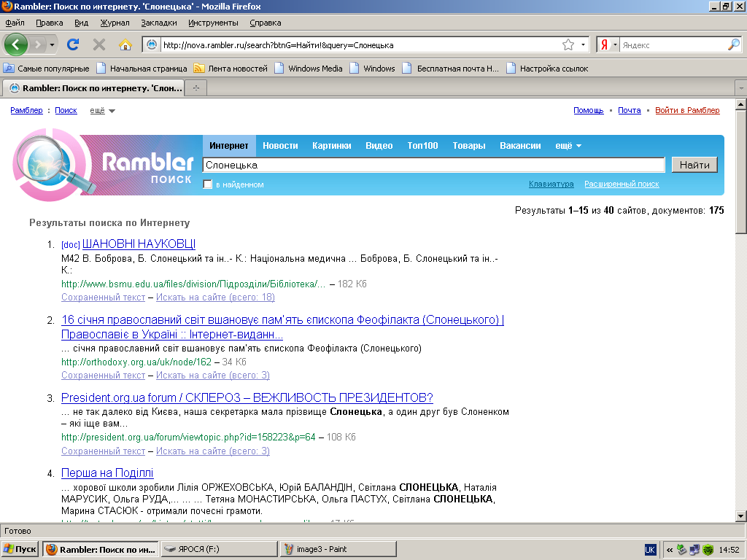Click the Поиск link in page header
Screen dimensions: 747x560
[66, 111]
